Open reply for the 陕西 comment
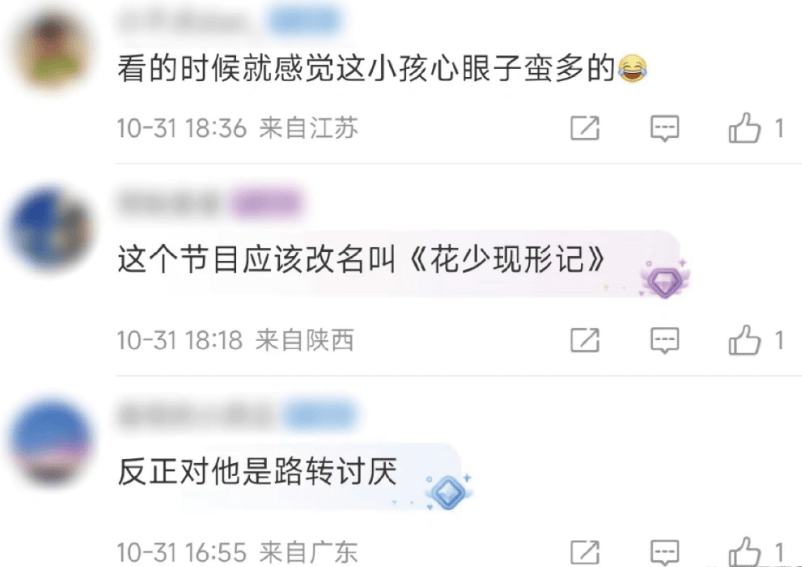The width and height of the screenshot is (802, 567). tap(664, 341)
